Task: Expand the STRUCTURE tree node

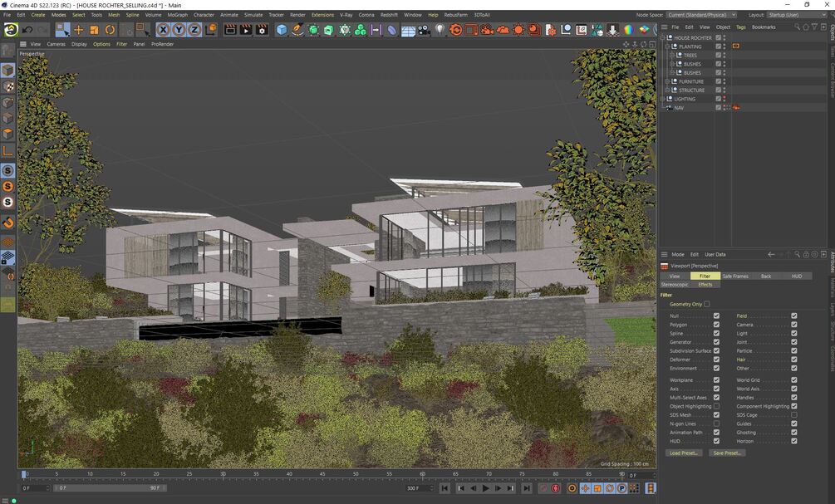Action: tap(668, 90)
